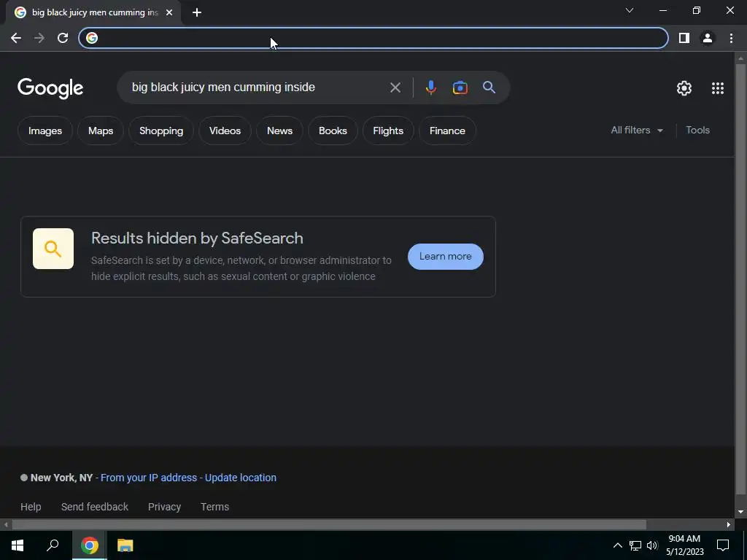The image size is (747, 560).
Task: Open the Terms footer link
Action: [215, 507]
